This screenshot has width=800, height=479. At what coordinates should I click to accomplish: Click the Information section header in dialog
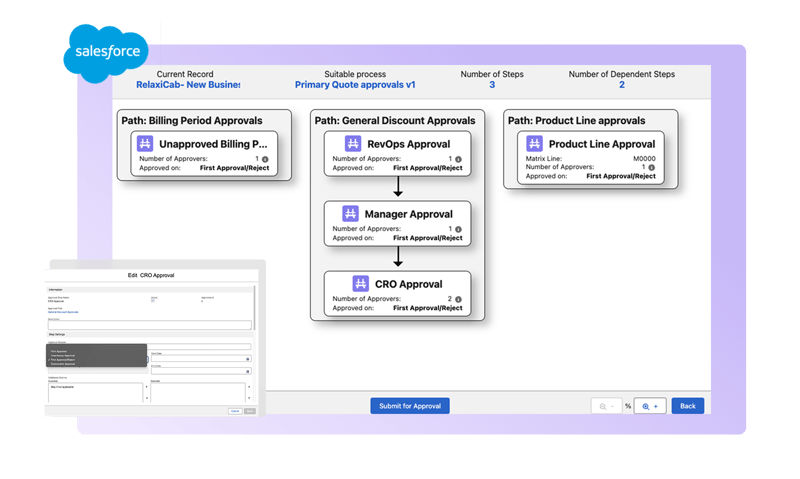[149, 290]
